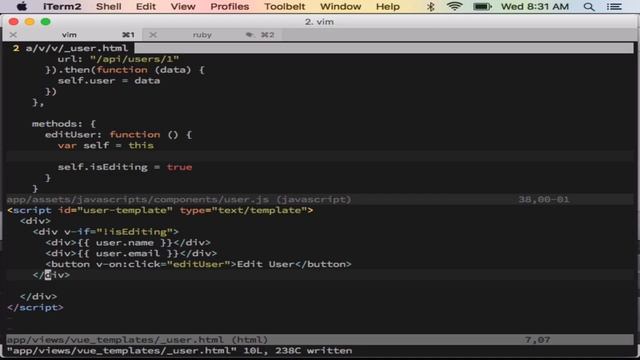
Task: Click the {{ user.email }} line
Action: point(131,253)
